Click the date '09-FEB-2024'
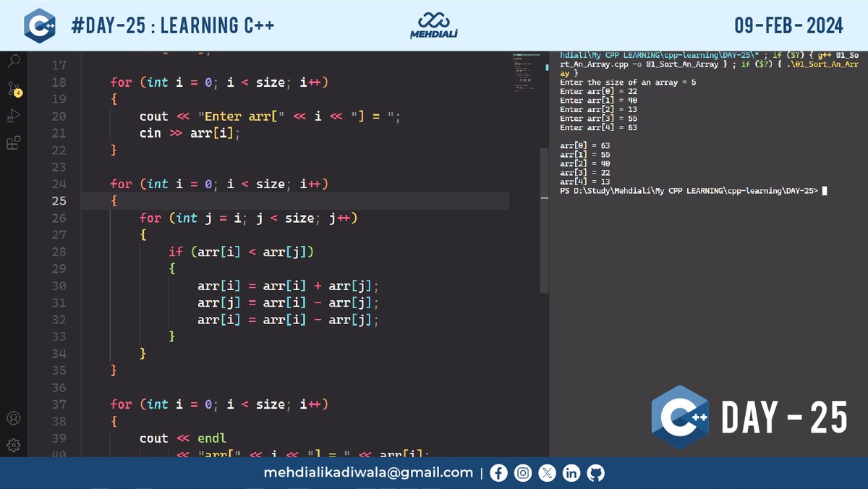The width and height of the screenshot is (868, 489). point(789,26)
